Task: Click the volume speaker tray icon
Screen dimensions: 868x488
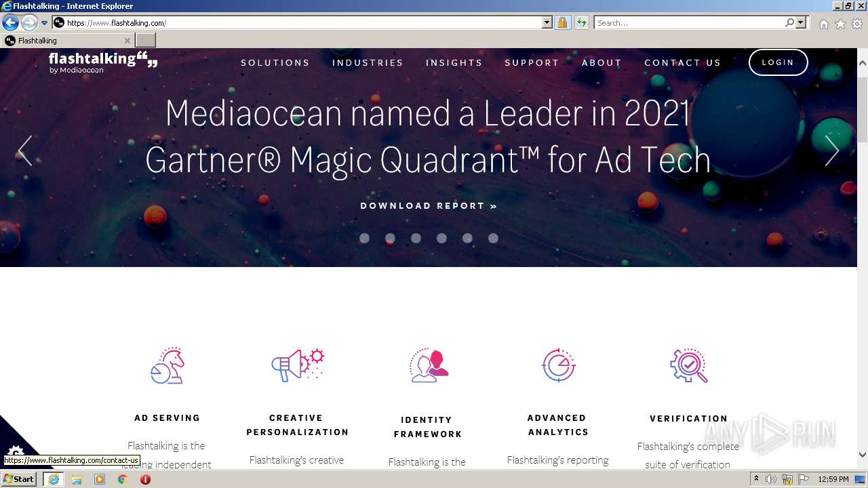Action: 771,479
